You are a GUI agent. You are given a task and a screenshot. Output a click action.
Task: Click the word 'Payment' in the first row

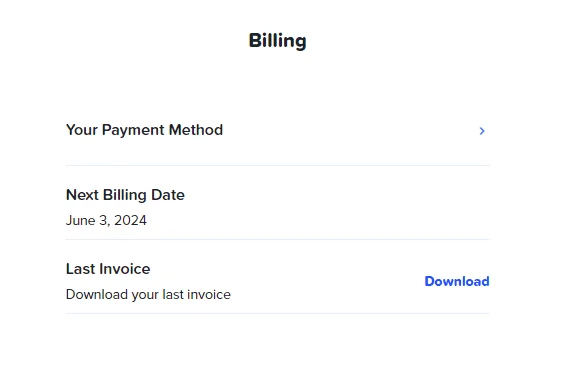click(x=133, y=130)
